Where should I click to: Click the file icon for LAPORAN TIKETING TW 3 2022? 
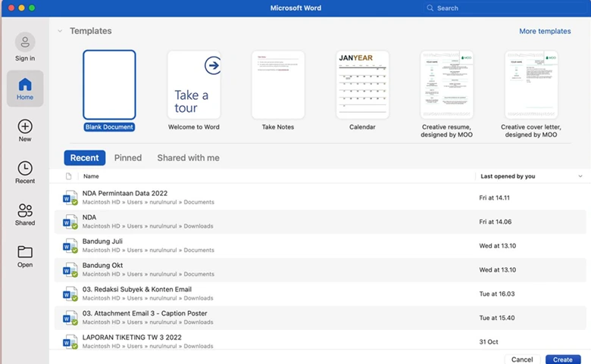(x=70, y=342)
